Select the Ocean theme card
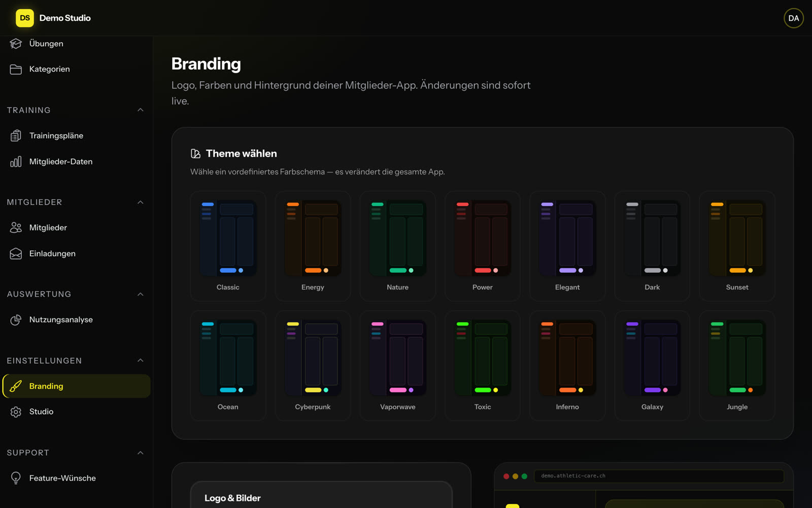The height and width of the screenshot is (508, 812). click(x=228, y=366)
